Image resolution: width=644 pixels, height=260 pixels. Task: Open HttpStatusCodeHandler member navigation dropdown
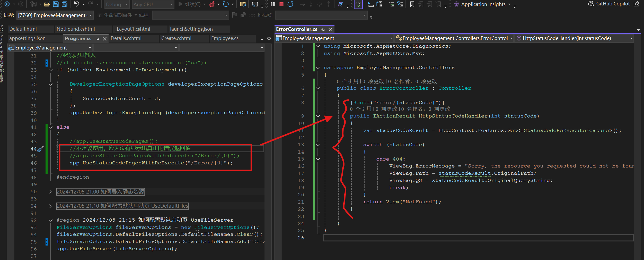coord(574,38)
